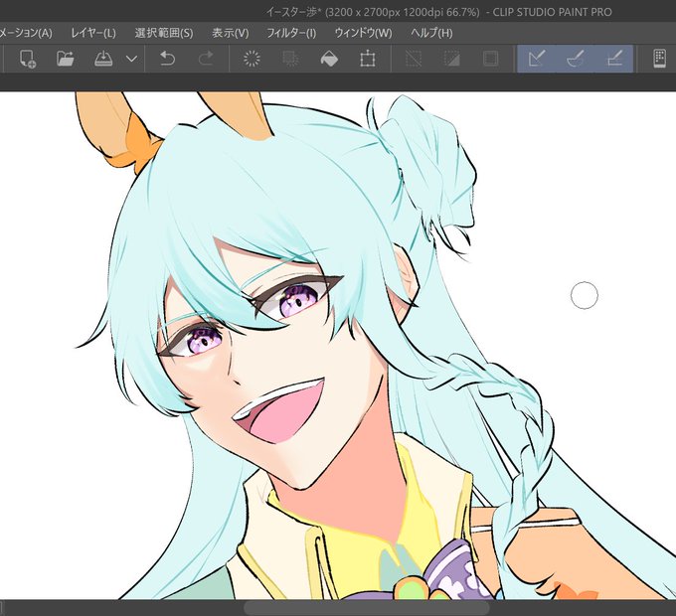Open the フィルター(I) menu
This screenshot has width=676, height=616.
[291, 33]
